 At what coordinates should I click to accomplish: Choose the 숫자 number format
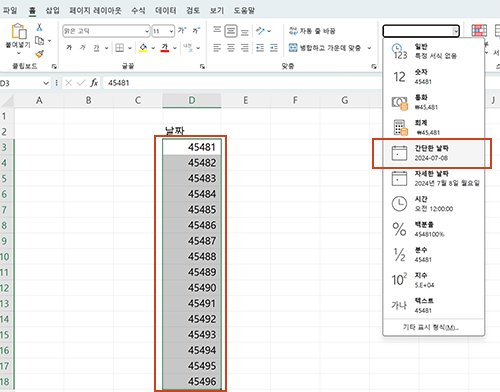(433, 77)
